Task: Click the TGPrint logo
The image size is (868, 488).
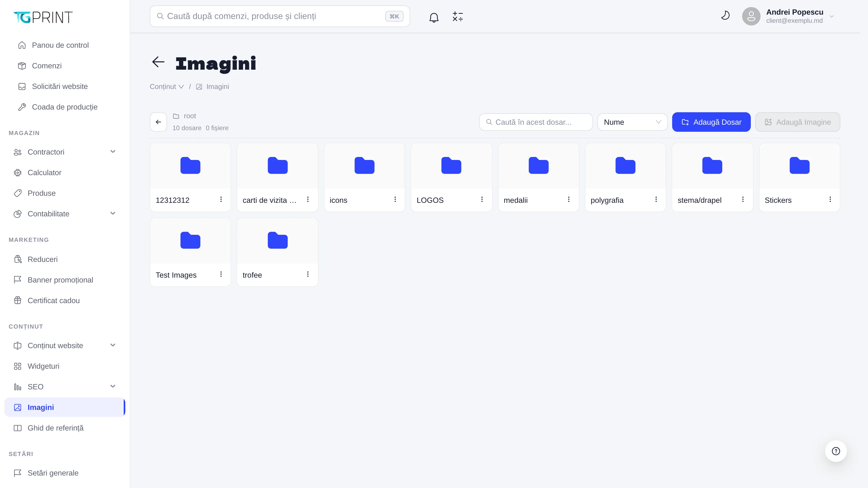Action: tap(43, 17)
